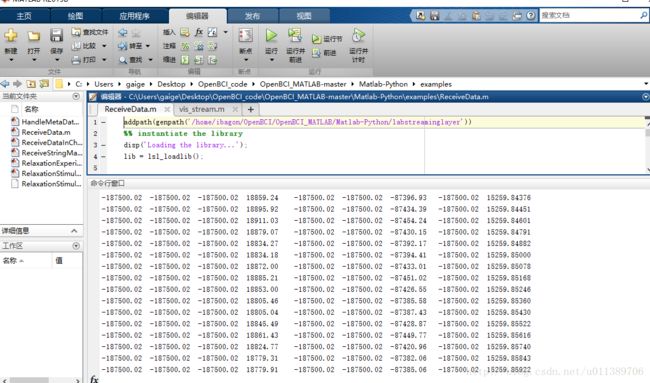
Task: Open the help question mark icon
Action: [x=531, y=16]
